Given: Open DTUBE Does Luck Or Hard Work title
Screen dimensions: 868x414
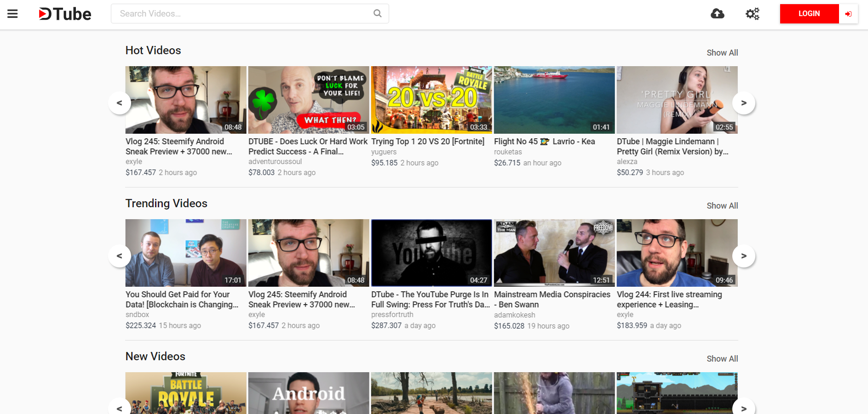Looking at the screenshot, I should coord(308,147).
